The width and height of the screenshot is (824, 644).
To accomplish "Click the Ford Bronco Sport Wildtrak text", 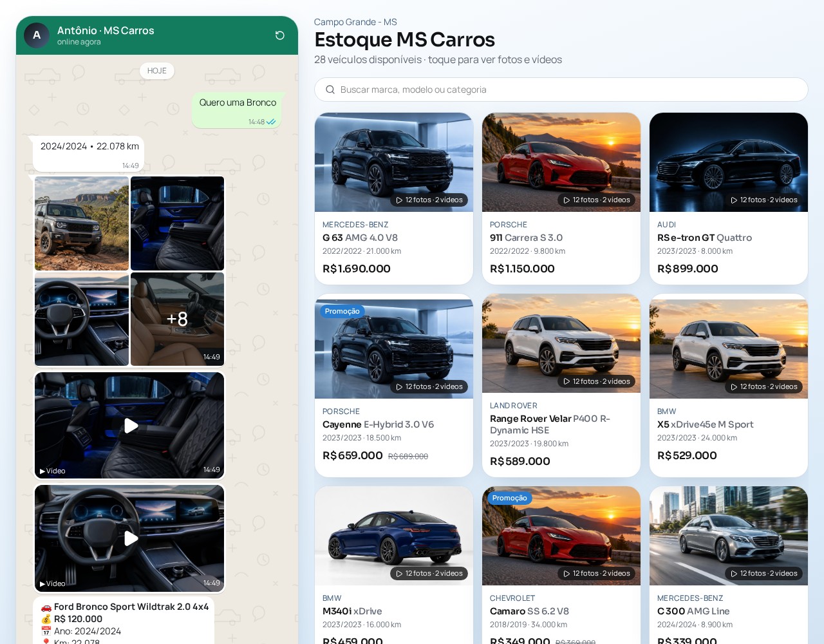I will 131,607.
